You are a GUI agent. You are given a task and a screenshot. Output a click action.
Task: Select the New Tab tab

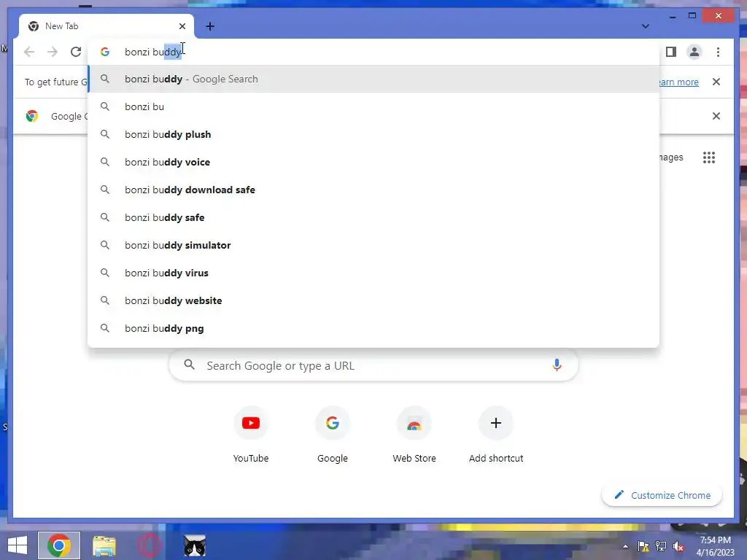tap(107, 26)
